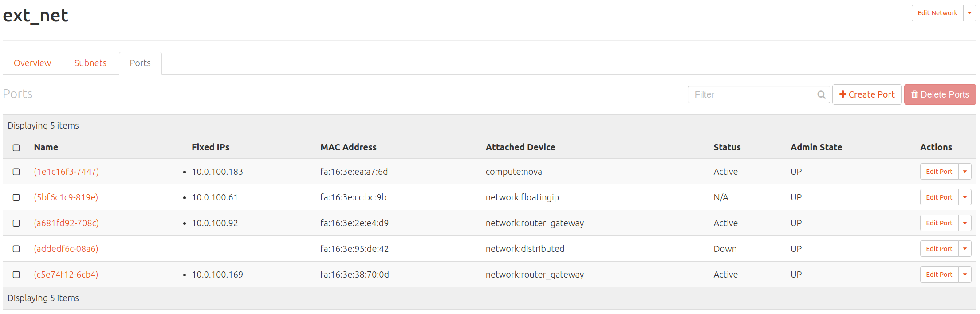Open actions caret for port addedf6c-08a6

[x=965, y=249]
